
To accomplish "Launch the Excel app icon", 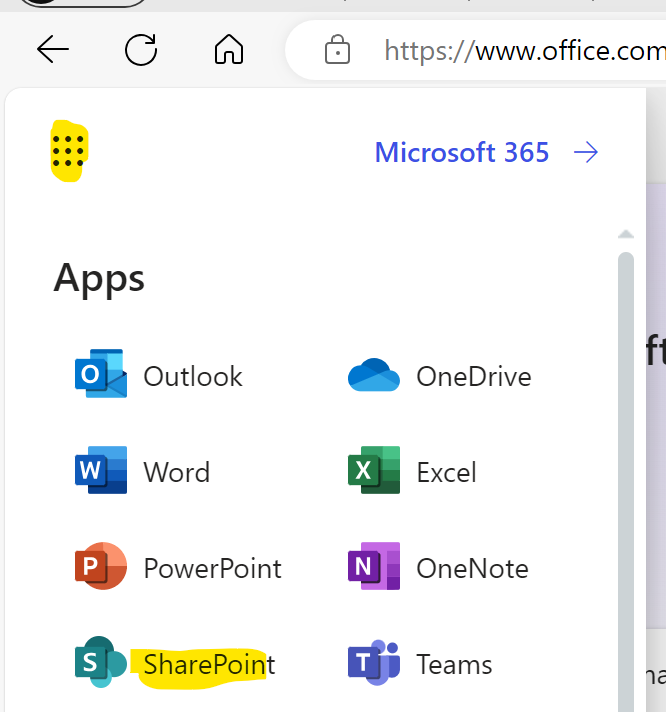I will coord(374,470).
